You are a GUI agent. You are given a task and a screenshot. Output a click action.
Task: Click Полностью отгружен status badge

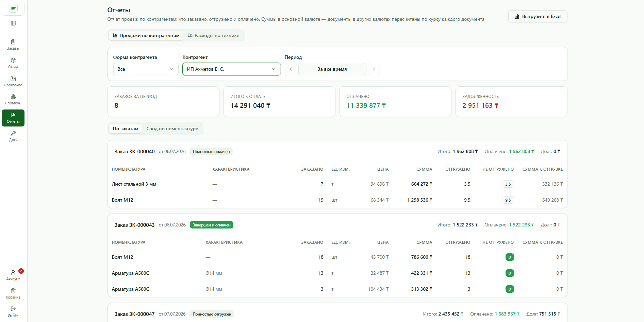point(212,314)
